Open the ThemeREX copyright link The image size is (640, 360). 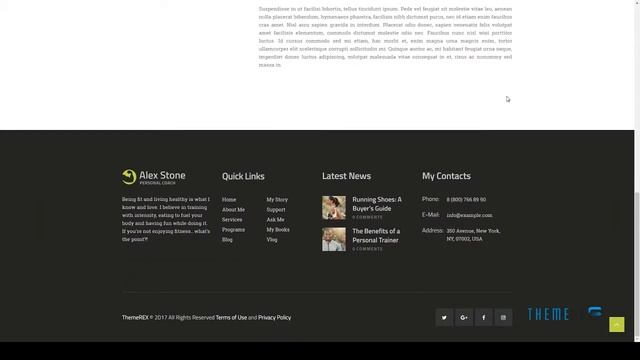(135, 317)
